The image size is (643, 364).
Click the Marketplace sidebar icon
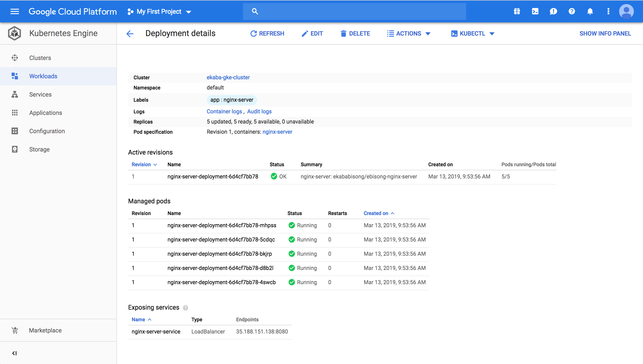tap(14, 330)
